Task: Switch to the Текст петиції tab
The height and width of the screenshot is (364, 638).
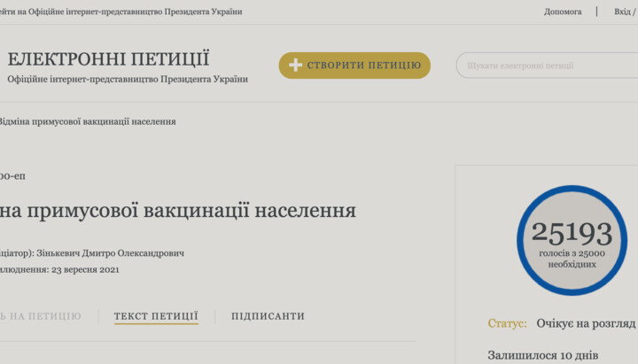Action: 156,316
